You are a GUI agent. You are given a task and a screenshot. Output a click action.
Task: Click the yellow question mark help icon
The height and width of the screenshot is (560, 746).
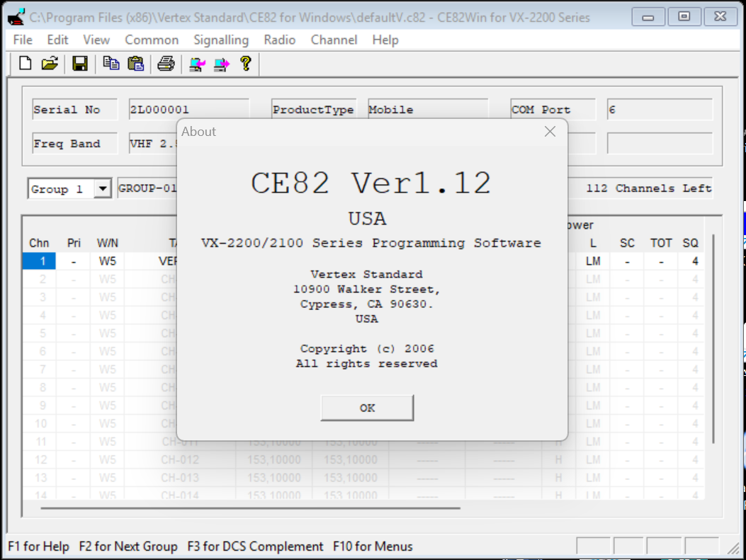click(x=245, y=64)
